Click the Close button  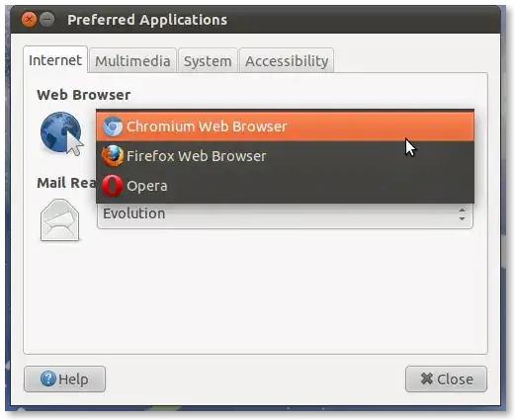click(446, 378)
